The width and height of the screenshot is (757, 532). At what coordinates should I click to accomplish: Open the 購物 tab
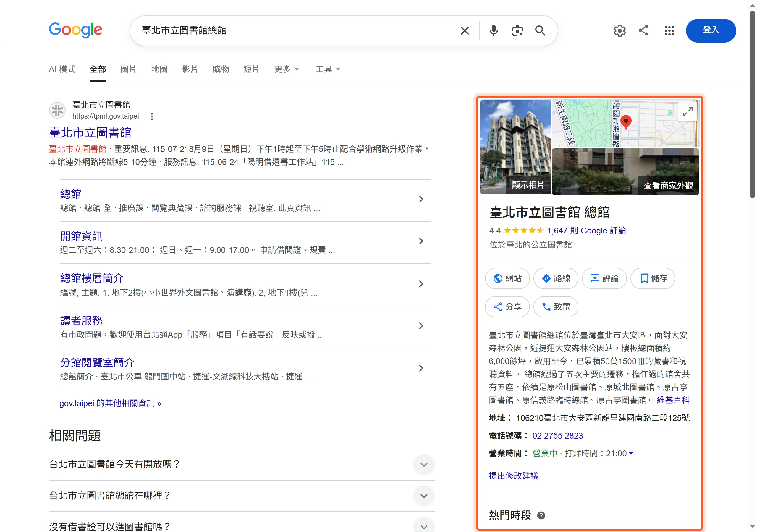tap(221, 69)
